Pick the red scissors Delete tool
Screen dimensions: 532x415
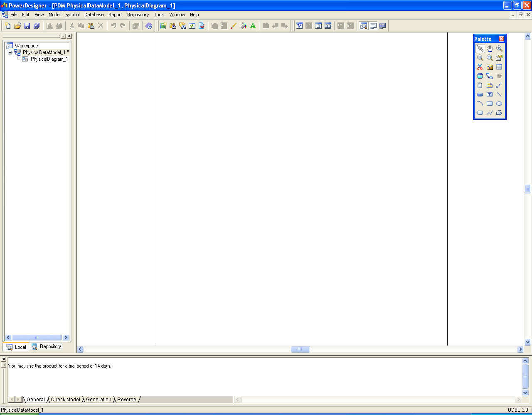click(x=480, y=67)
